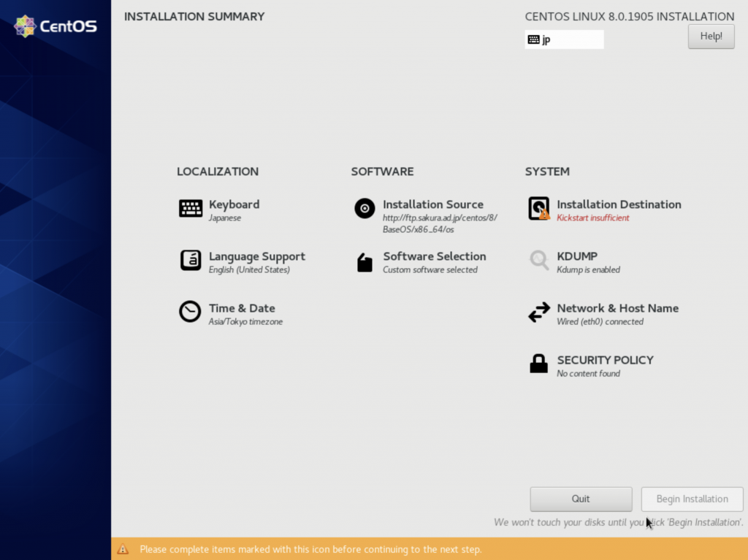748x560 pixels.
Task: Open the Installation Destination title
Action: point(619,204)
